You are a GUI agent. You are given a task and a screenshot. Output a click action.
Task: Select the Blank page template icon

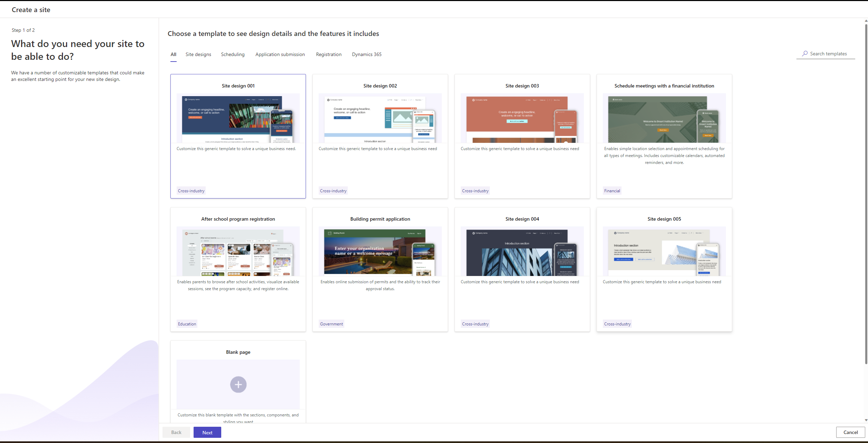[x=238, y=384]
